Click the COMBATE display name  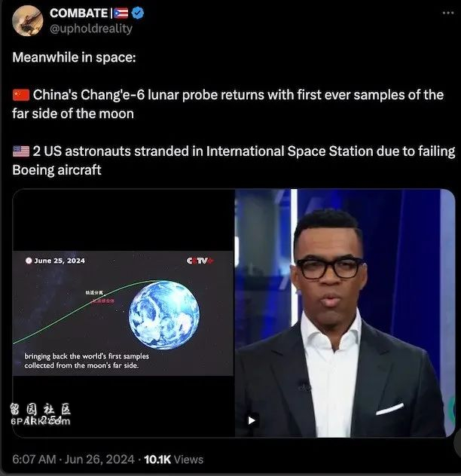click(78, 13)
